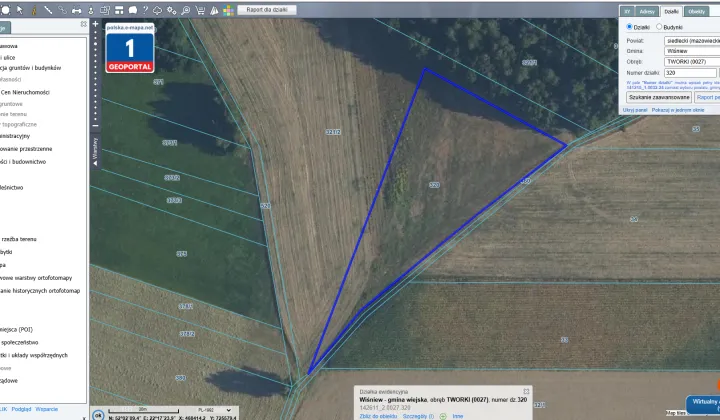Click the Ukryj panel link
The width and height of the screenshot is (720, 420).
(x=635, y=110)
